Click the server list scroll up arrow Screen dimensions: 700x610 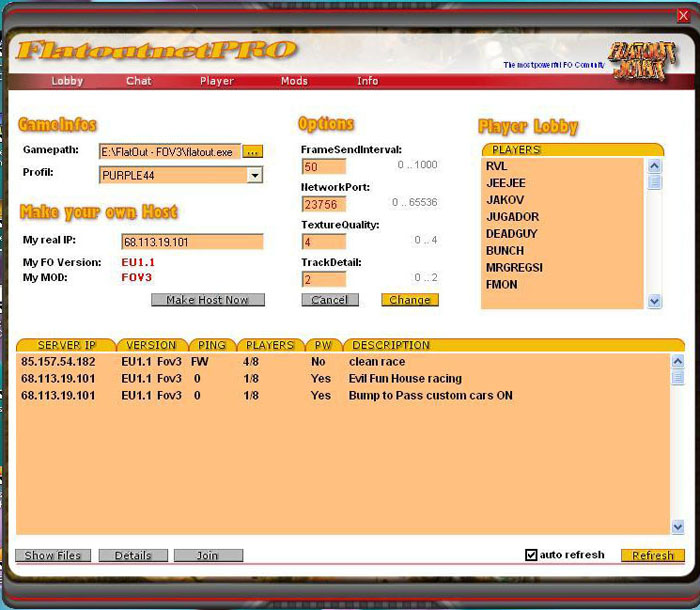tap(678, 361)
